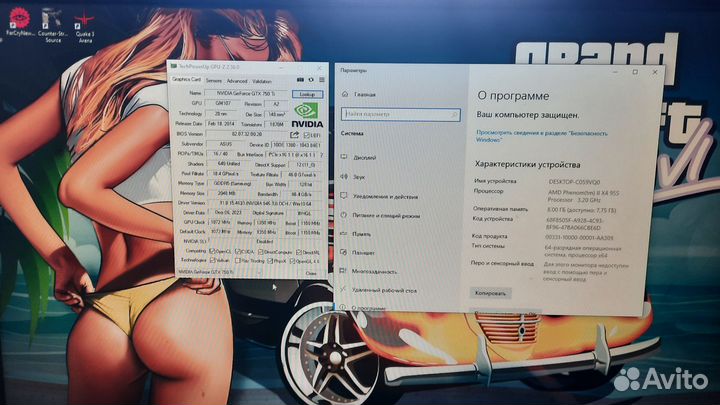Toggle the Ray Tracing checkbox
This screenshot has height=405, width=720.
237,260
